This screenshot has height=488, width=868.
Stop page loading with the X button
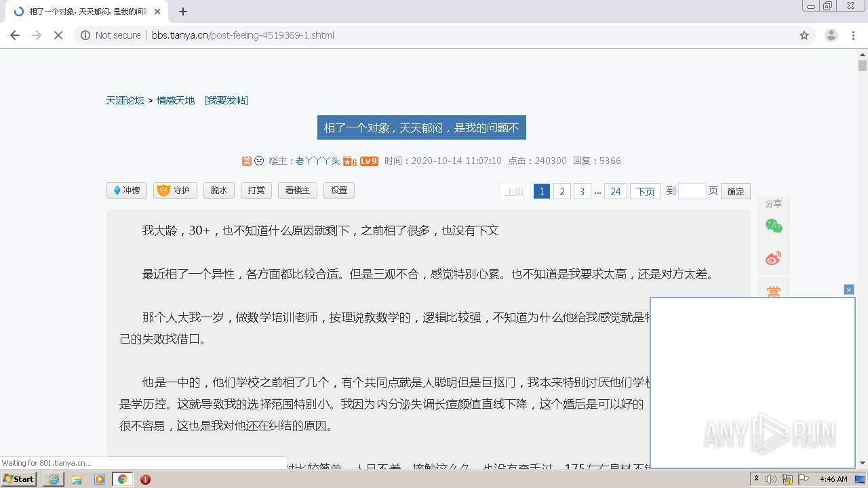(58, 35)
